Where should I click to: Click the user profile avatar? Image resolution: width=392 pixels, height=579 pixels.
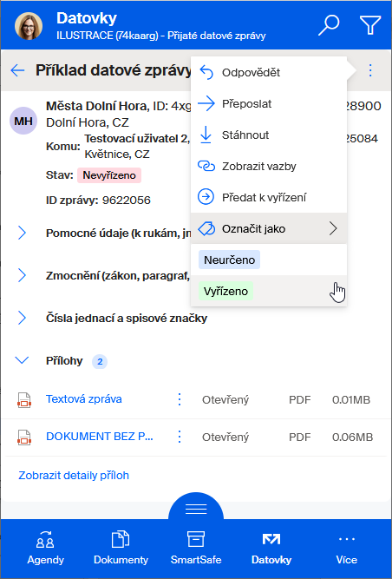click(x=29, y=26)
